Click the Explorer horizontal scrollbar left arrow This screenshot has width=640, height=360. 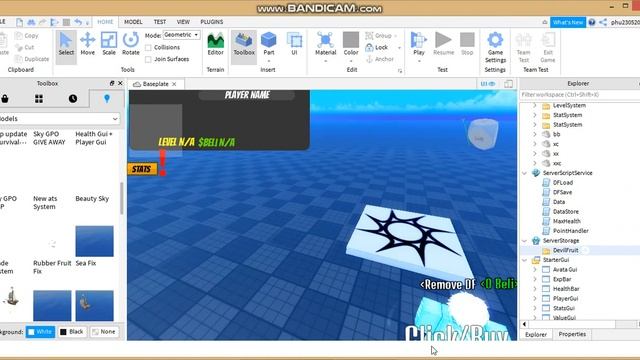[524, 324]
